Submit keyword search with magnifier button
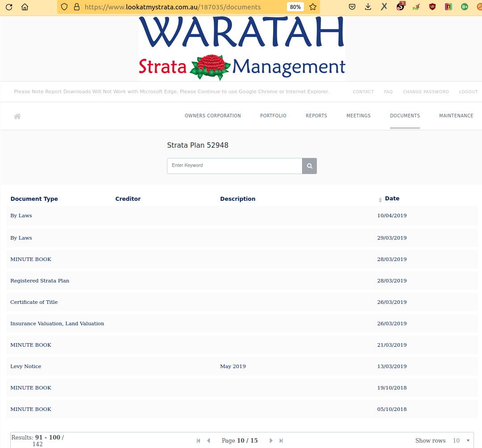The image size is (482, 448). coord(310,166)
